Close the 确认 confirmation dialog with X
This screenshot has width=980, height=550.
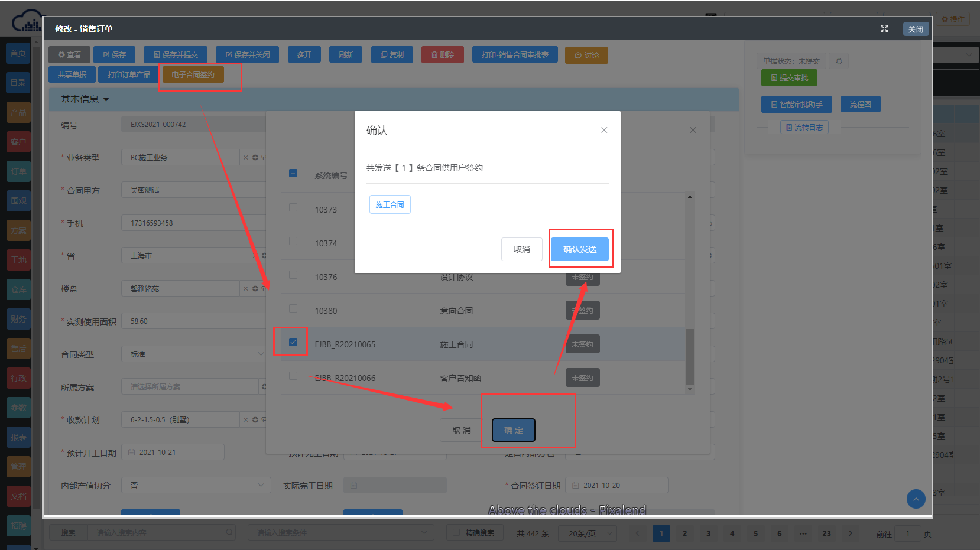[x=604, y=130]
